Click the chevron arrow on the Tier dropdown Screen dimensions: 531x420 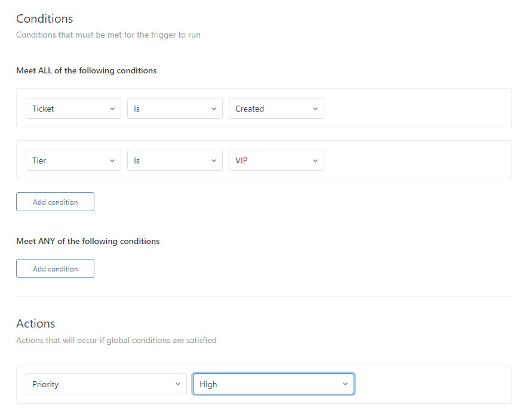[112, 160]
